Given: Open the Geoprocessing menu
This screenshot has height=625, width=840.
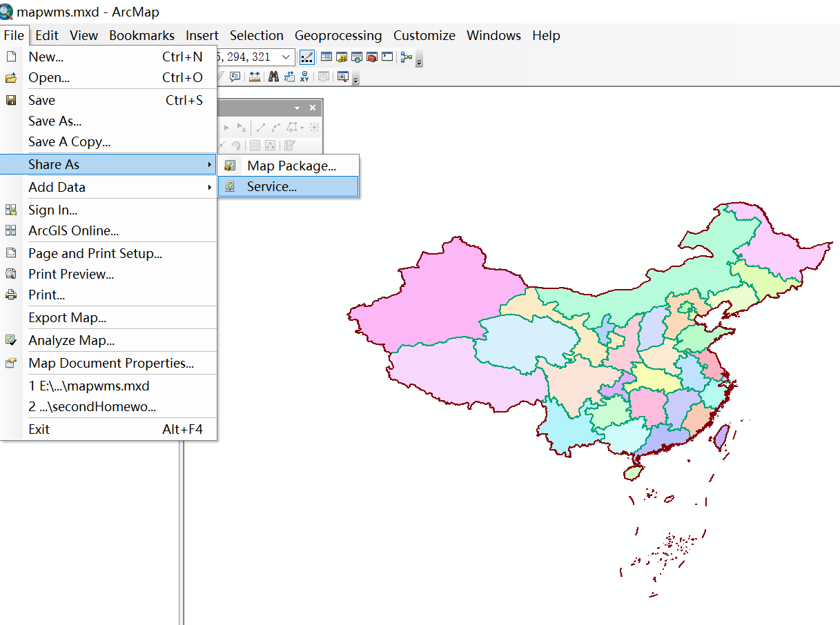Looking at the screenshot, I should tap(338, 35).
